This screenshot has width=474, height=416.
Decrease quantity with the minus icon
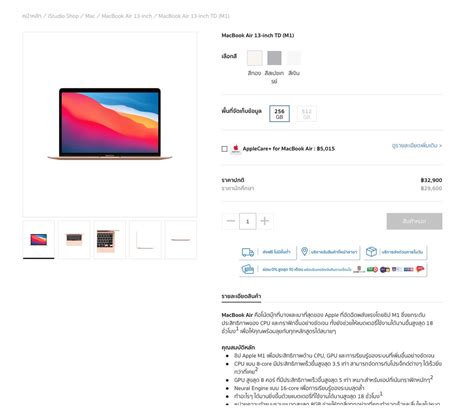point(231,221)
